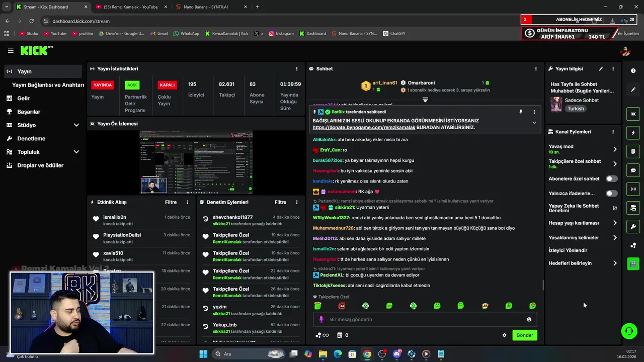Click the pencil icon in the right rail
The image size is (644, 362).
pyautogui.click(x=633, y=89)
